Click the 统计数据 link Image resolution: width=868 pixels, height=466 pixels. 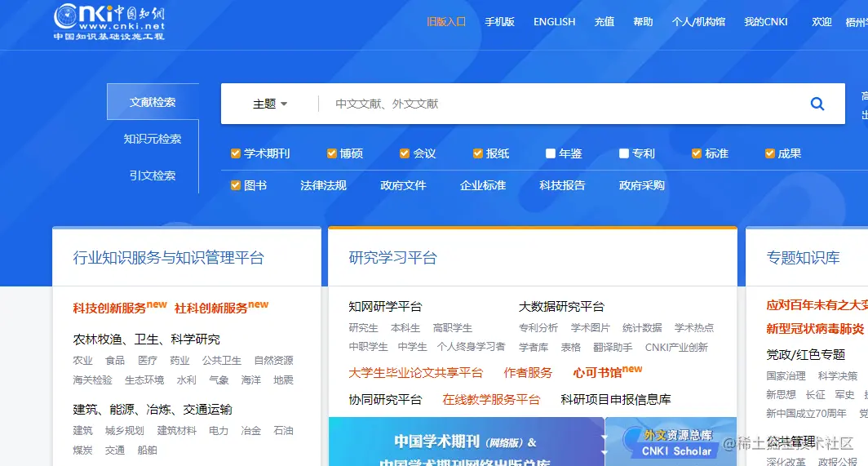tap(642, 327)
